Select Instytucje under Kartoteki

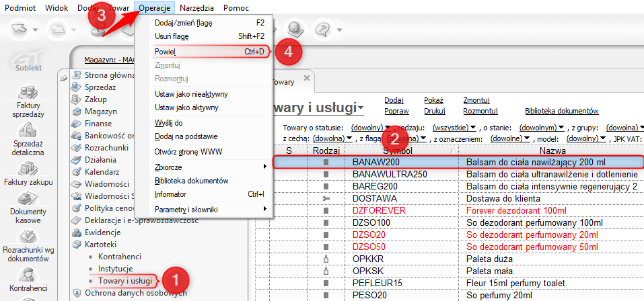(115, 269)
